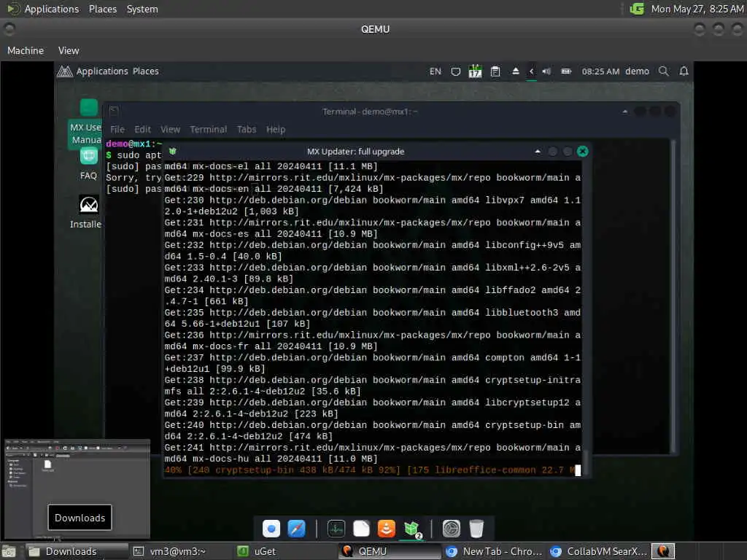Open the system monitor icon in the dock

tap(336, 529)
